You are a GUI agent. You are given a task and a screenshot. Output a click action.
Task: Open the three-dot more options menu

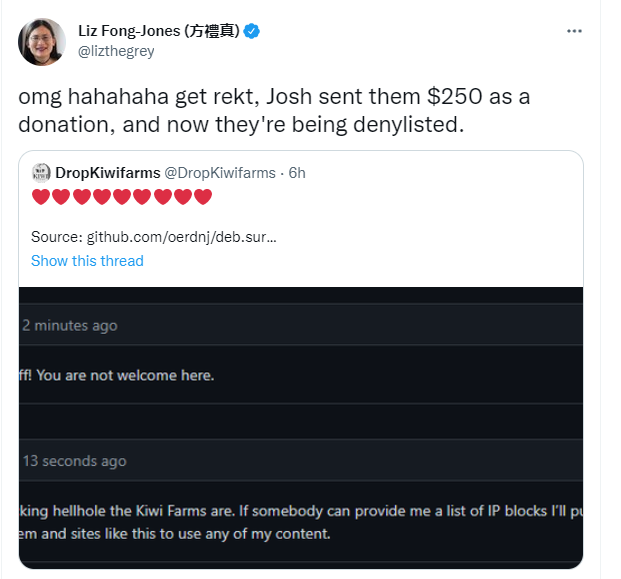click(574, 31)
